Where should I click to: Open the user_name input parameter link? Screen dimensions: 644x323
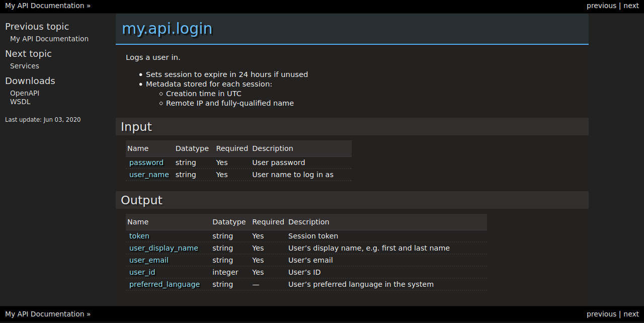[149, 175]
